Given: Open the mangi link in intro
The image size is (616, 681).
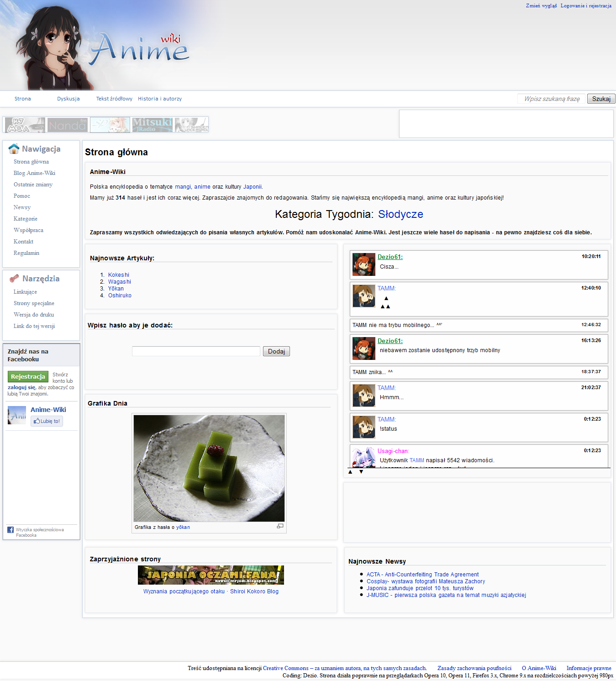Looking at the screenshot, I should 183,187.
